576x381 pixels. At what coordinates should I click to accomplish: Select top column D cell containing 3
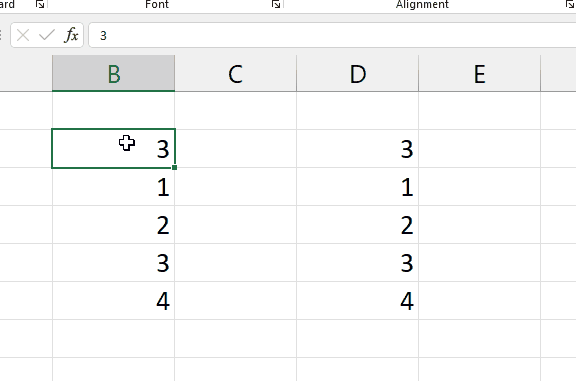point(357,149)
